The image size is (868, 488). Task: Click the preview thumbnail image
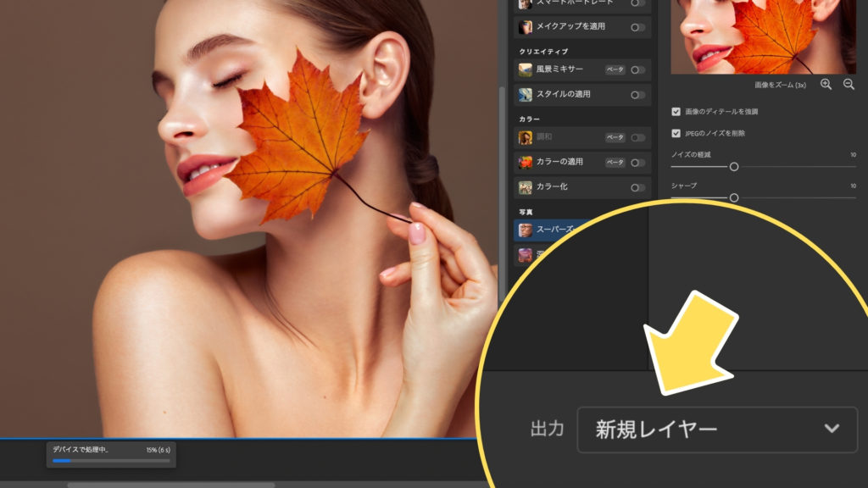763,36
